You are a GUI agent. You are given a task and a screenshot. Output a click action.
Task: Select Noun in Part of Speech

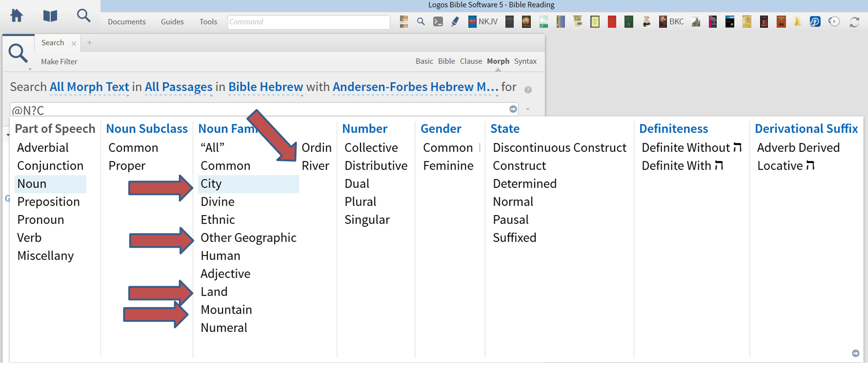tap(50, 184)
